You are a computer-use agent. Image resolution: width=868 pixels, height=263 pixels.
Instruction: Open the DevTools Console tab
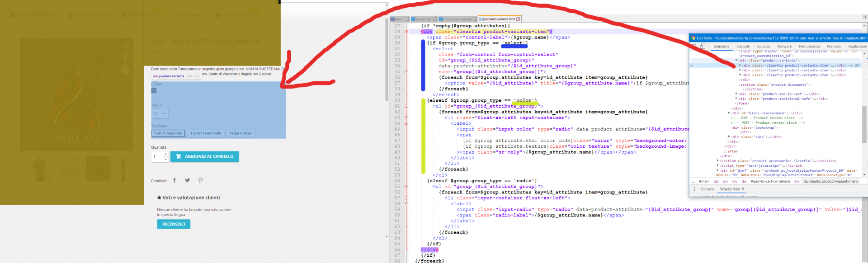[743, 46]
